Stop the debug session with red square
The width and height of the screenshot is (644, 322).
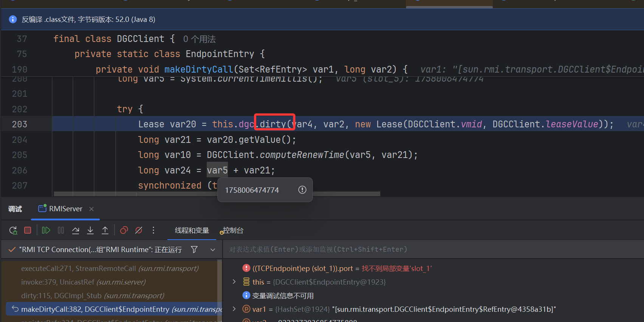tap(28, 230)
